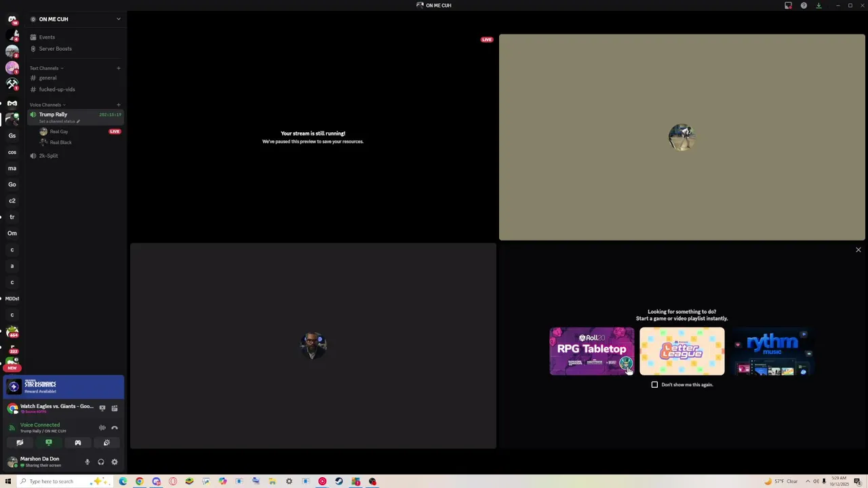This screenshot has width=868, height=488.
Task: Select user Real Gay in voice channel
Action: [x=59, y=131]
